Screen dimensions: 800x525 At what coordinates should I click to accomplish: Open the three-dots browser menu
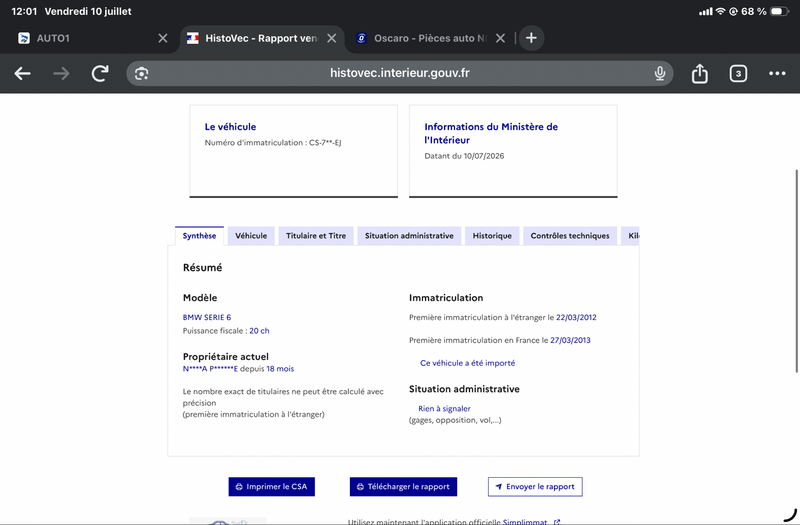(x=777, y=73)
